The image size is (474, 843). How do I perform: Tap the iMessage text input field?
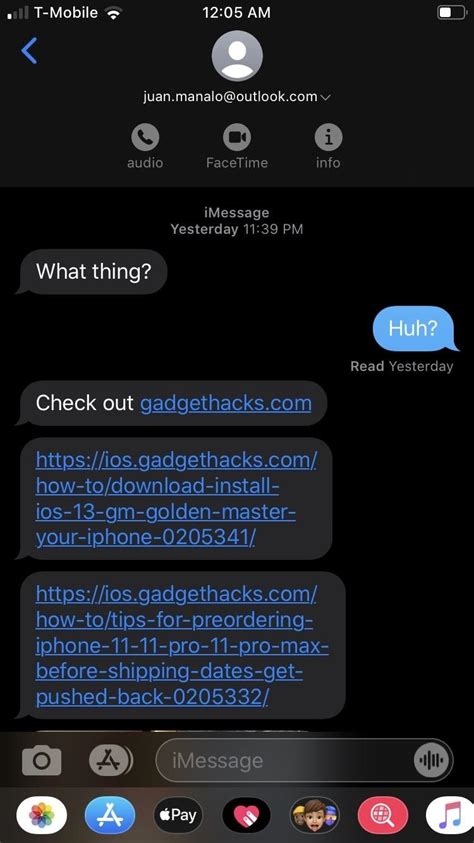pyautogui.click(x=285, y=760)
